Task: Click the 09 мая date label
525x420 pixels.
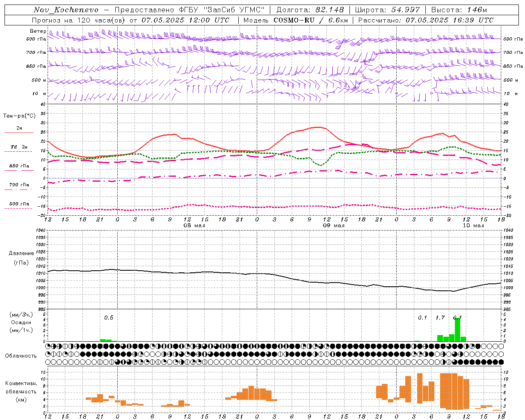Action: (333, 226)
